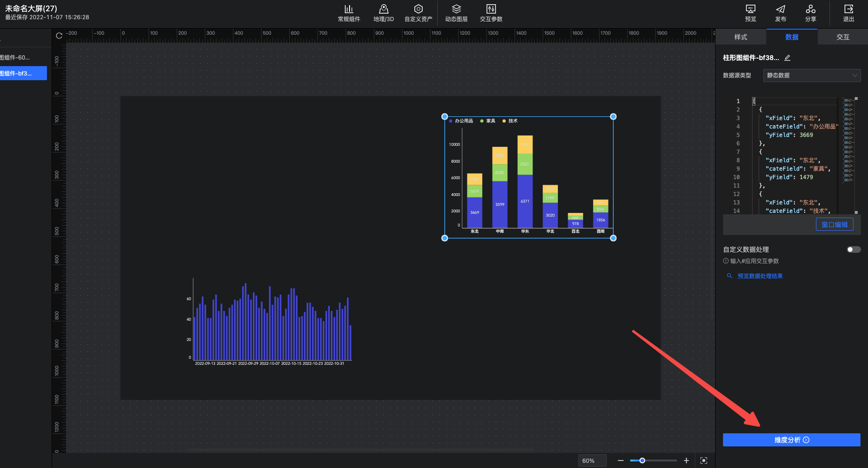
Task: Click the 分享 share icon
Action: pos(810,13)
